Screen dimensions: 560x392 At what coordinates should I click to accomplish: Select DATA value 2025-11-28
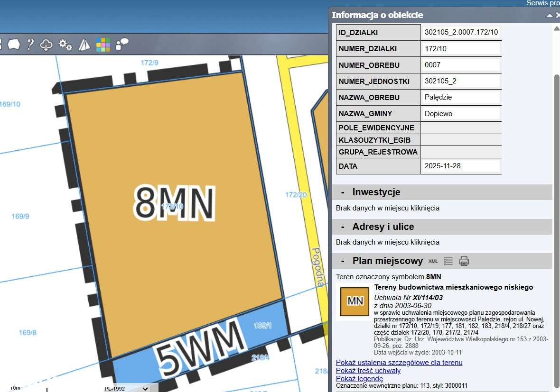click(442, 166)
